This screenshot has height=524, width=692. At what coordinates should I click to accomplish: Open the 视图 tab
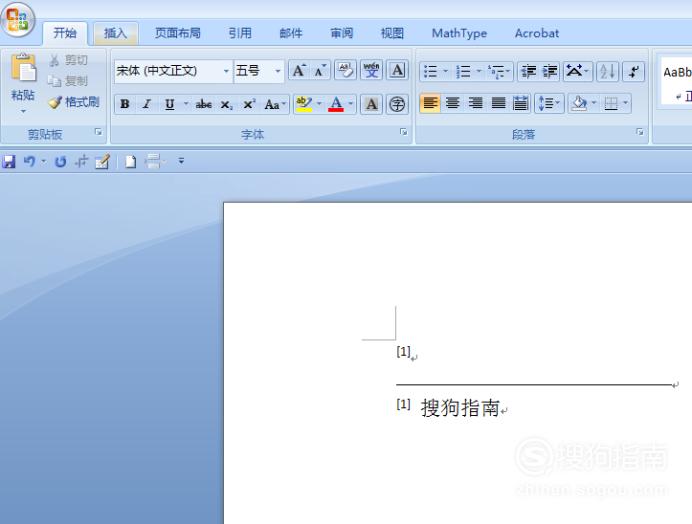(392, 33)
